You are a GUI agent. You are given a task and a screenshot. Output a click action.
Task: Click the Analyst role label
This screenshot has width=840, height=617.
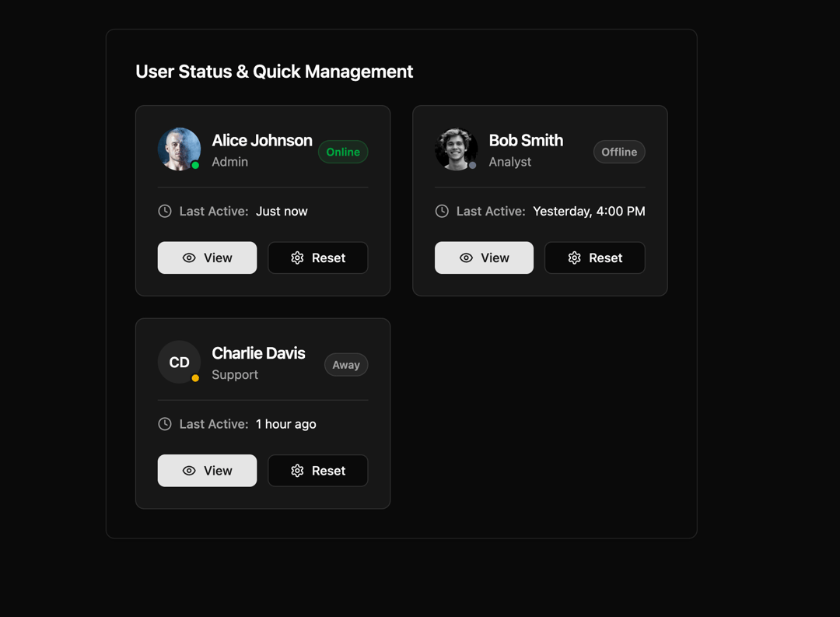coord(510,162)
